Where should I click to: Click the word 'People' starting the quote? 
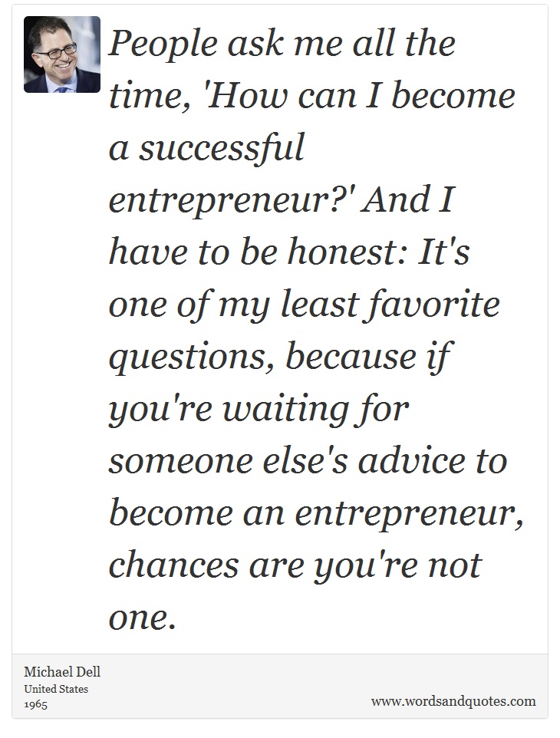[163, 45]
